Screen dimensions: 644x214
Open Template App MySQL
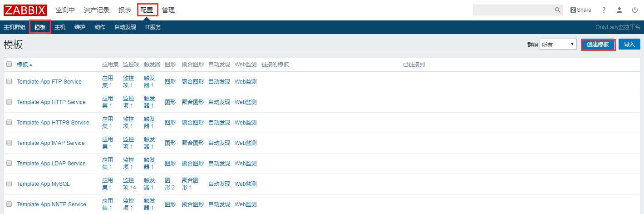pyautogui.click(x=43, y=184)
